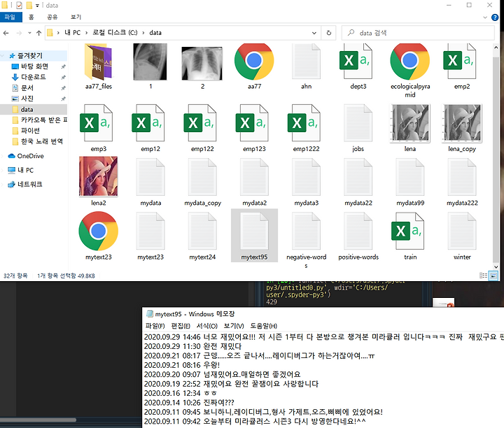Select the ahn text file
Viewport: 504px width, 428px height.
point(307,66)
